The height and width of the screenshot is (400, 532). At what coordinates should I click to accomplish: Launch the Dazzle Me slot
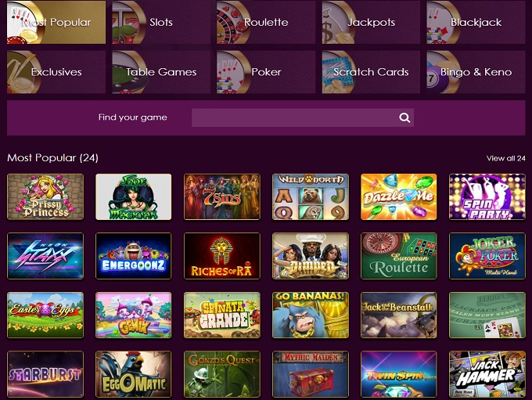pyautogui.click(x=398, y=196)
